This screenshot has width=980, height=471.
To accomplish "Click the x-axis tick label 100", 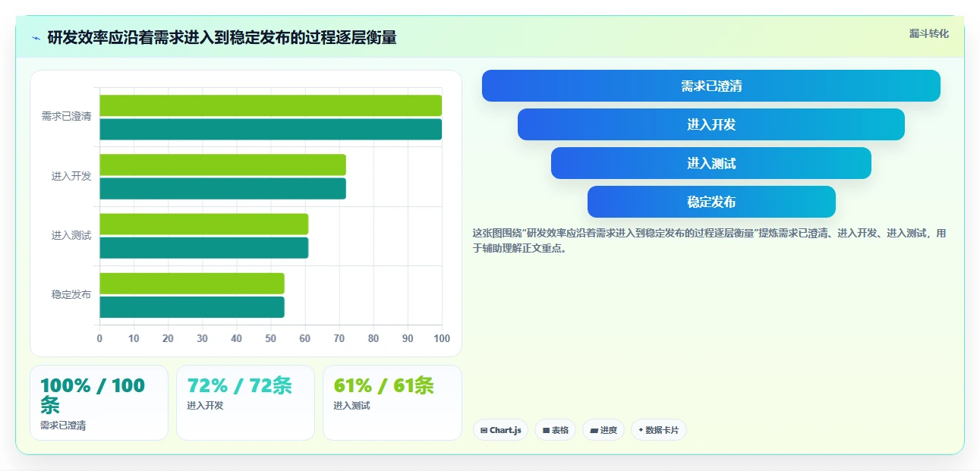I will tap(442, 338).
